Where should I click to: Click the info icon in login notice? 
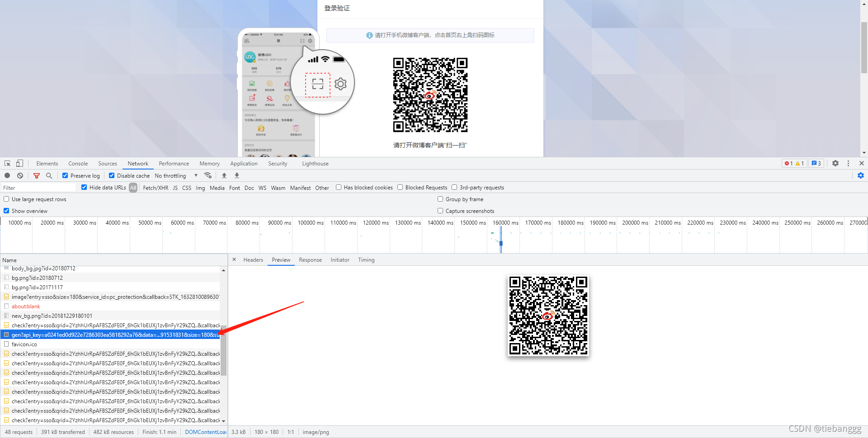point(369,35)
